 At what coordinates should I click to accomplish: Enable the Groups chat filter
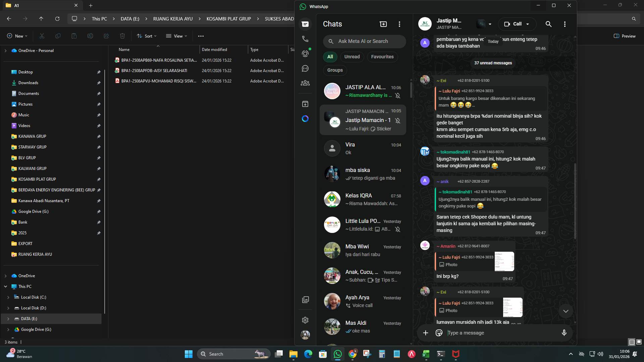(x=335, y=70)
